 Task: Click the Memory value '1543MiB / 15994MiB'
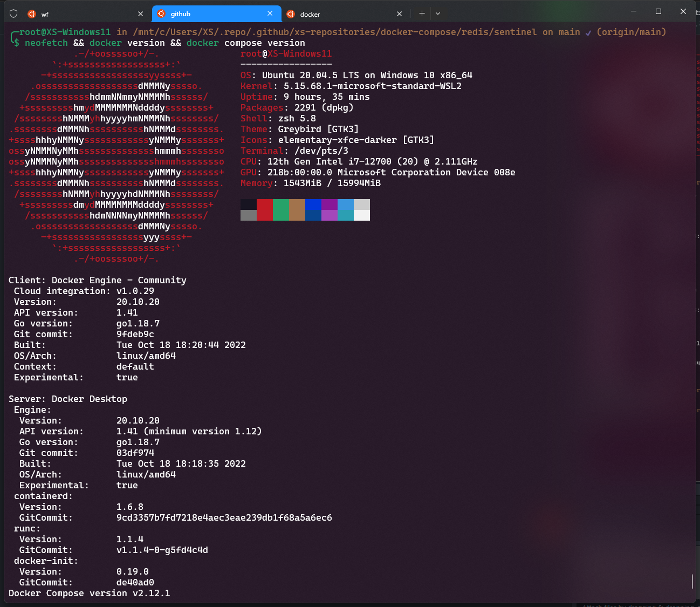(x=332, y=183)
